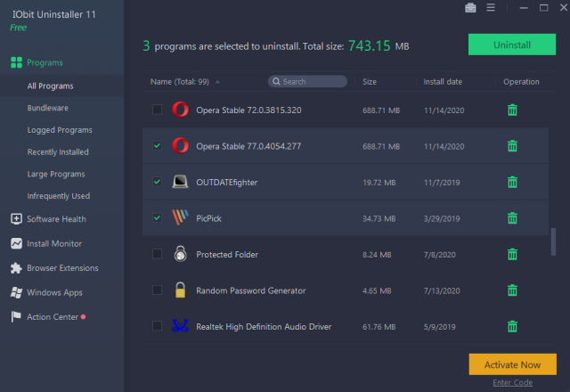The width and height of the screenshot is (570, 392).
Task: Click the Install Monitor chart icon
Action: click(x=16, y=243)
